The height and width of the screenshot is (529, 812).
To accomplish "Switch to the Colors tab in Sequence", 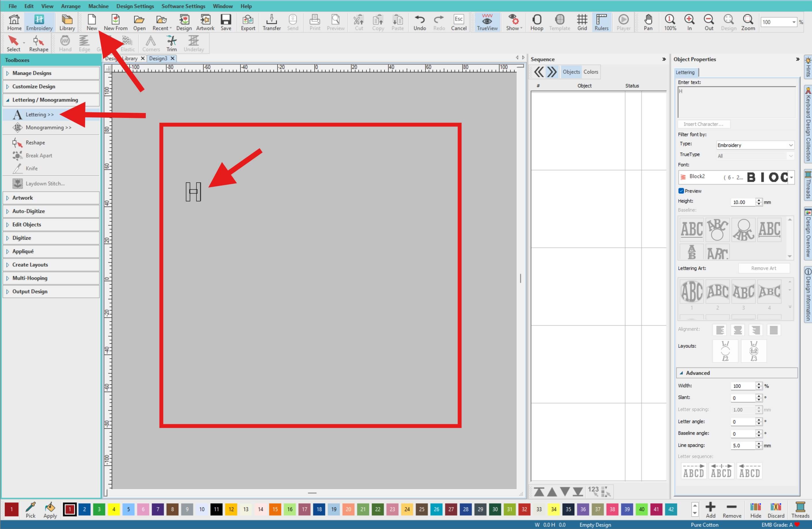I will [x=591, y=72].
